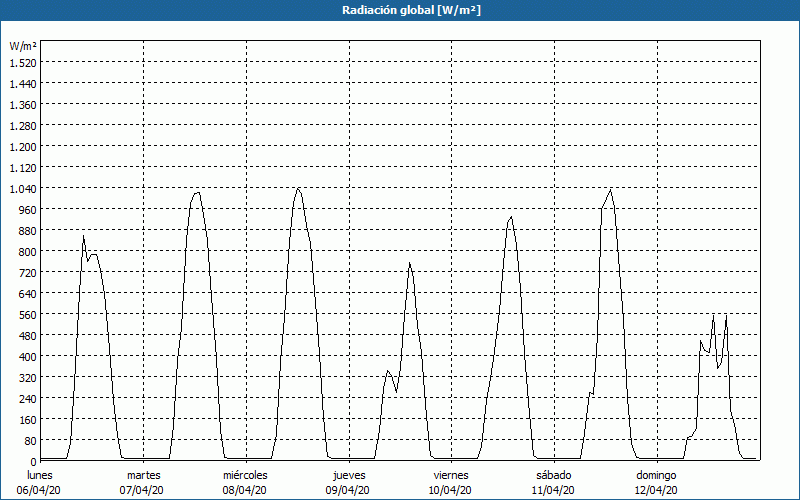Click the 06/04/20 date label
800x500 pixels.
pos(39,490)
